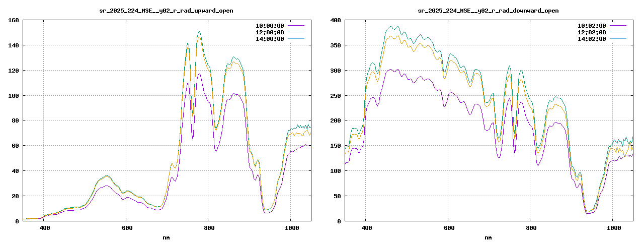
Task: Select legend entry 12:00:00 in left plot
Action: coord(270,32)
